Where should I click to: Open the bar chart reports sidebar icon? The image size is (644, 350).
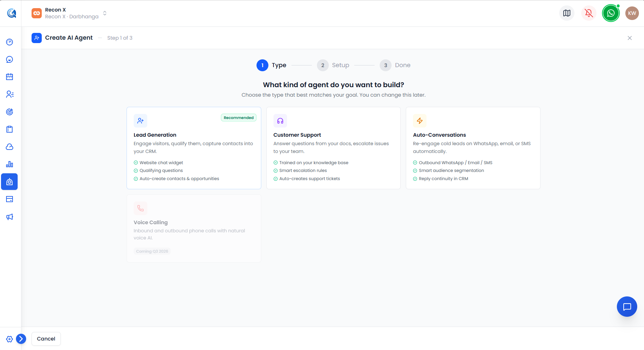(x=10, y=164)
